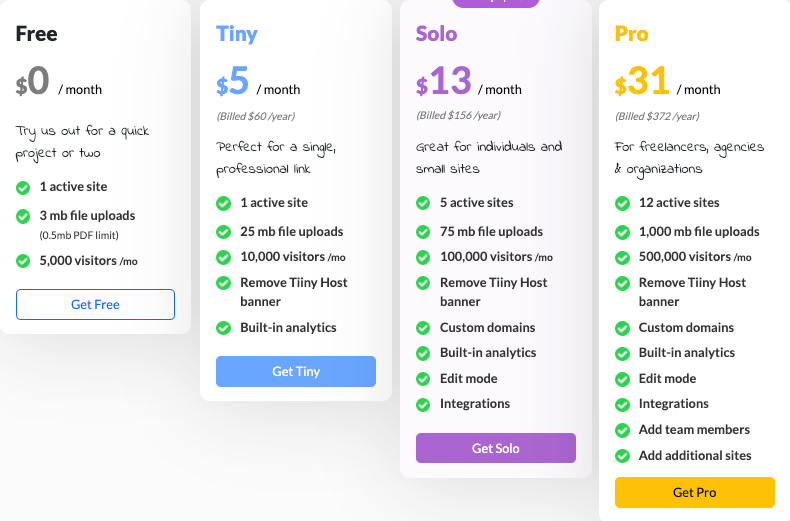Click the Get Free button
Screen dimensions: 790x521
tap(95, 304)
